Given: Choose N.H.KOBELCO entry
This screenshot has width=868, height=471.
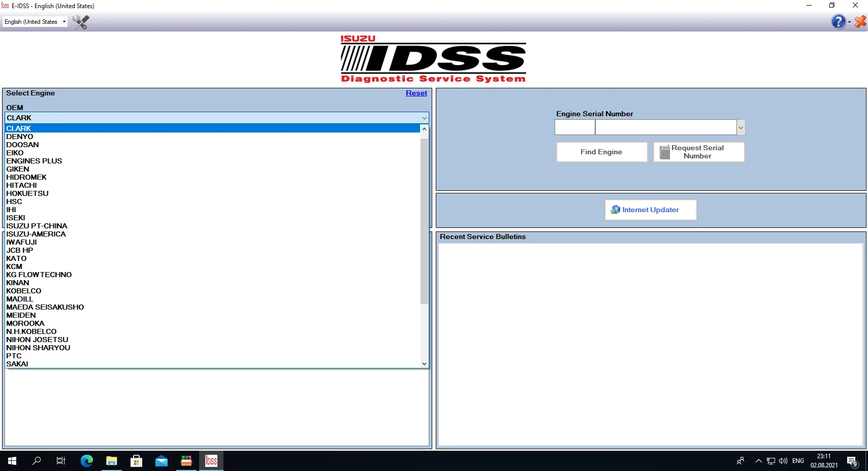Looking at the screenshot, I should 213,331.
